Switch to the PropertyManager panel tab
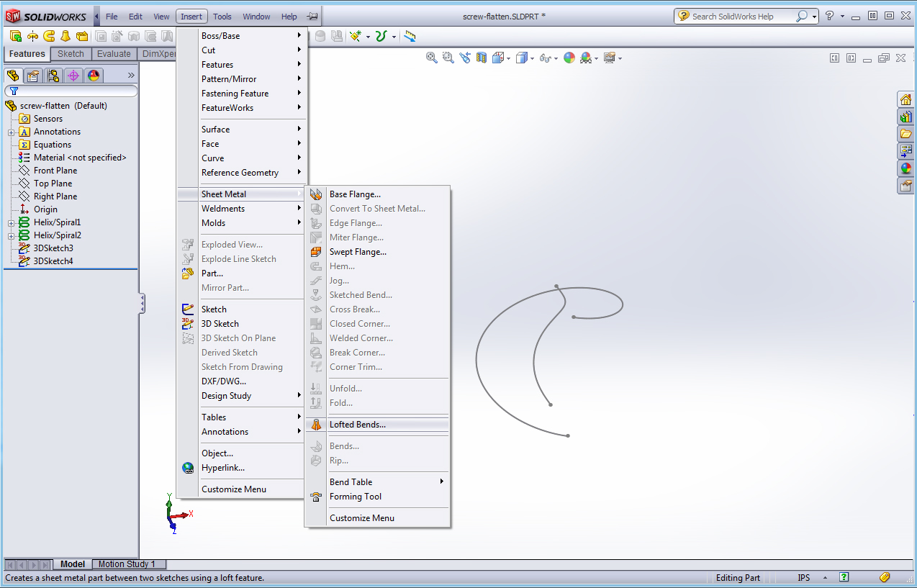 32,76
